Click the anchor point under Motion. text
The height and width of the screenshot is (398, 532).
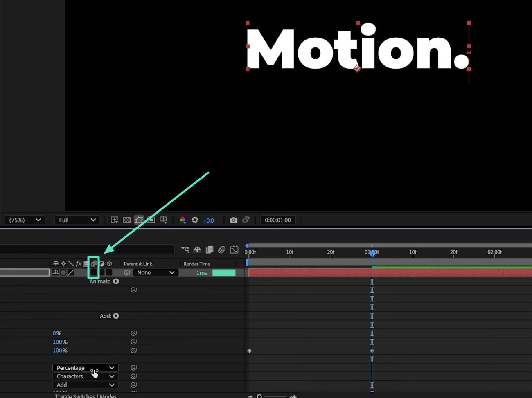(357, 69)
